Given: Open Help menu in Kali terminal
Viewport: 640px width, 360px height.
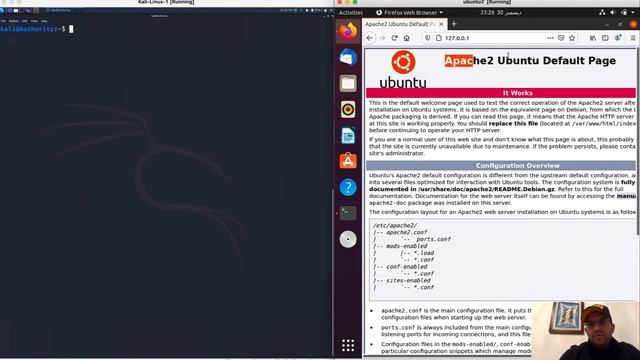Looking at the screenshot, I should tap(44, 21).
